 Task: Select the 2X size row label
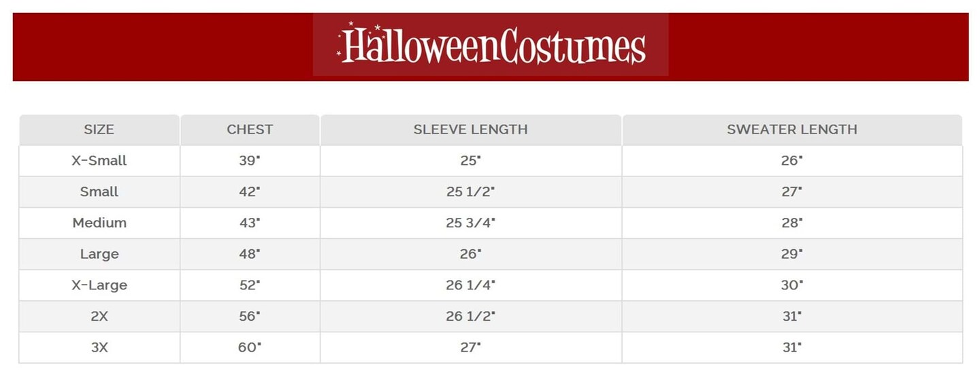99,316
